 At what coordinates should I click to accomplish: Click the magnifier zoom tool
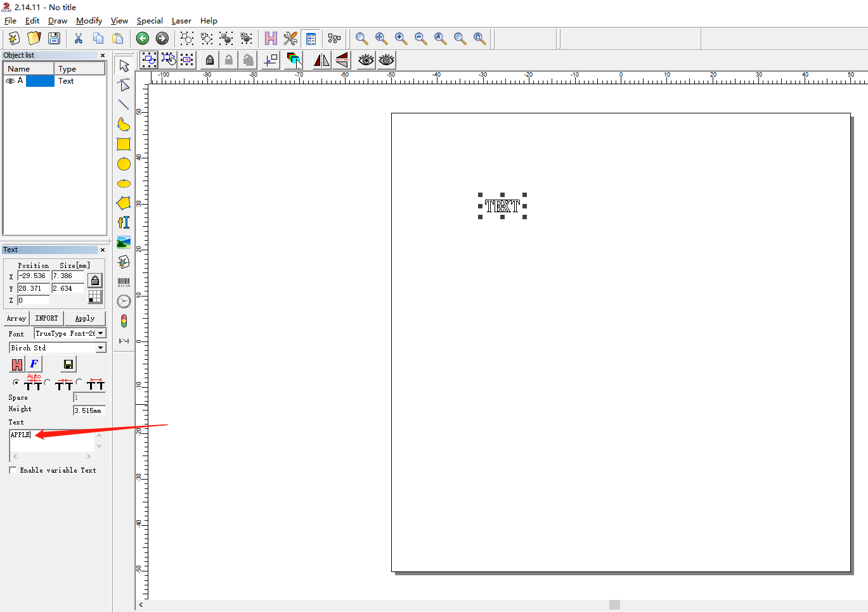pyautogui.click(x=361, y=39)
